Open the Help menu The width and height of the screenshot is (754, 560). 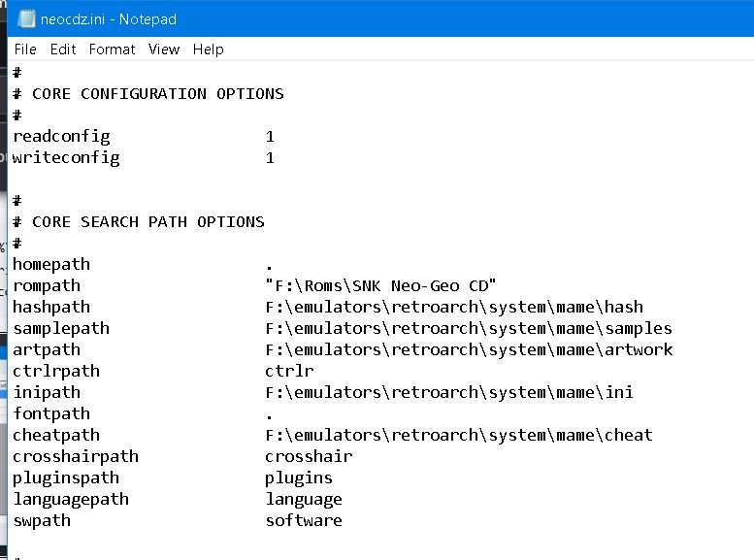(x=209, y=49)
